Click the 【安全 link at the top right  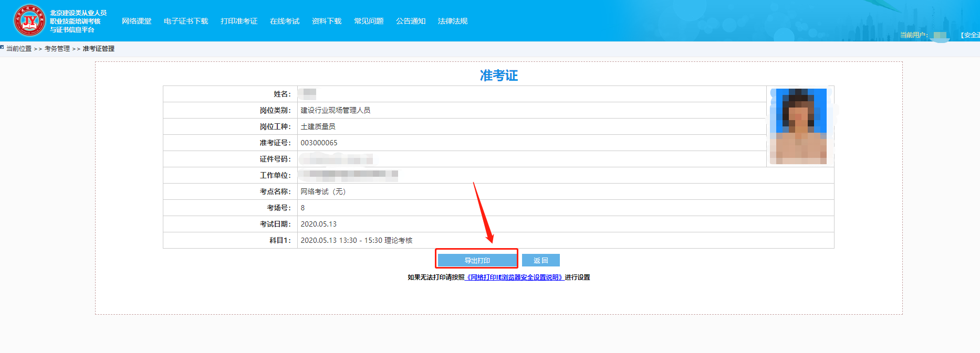tap(969, 35)
